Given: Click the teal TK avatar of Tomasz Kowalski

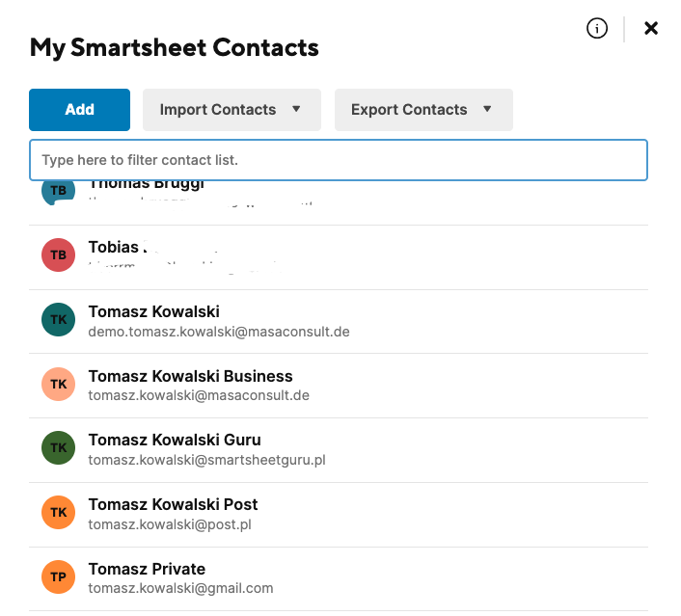Looking at the screenshot, I should click(x=58, y=319).
